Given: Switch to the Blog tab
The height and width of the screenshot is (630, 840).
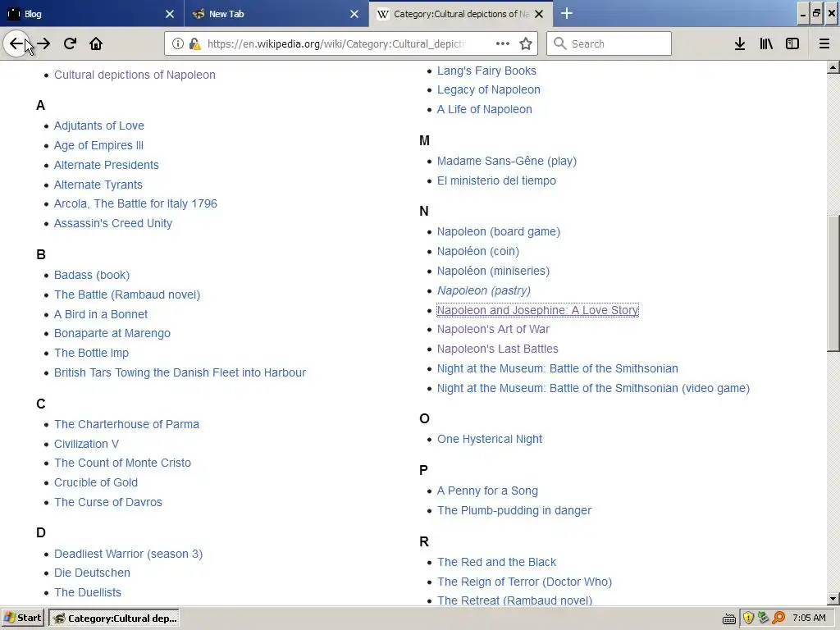Looking at the screenshot, I should [92, 13].
